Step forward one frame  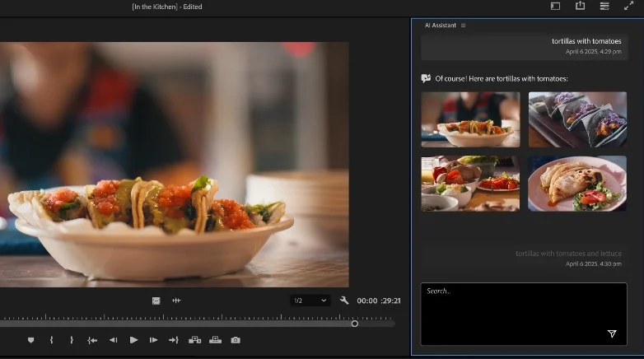click(154, 340)
